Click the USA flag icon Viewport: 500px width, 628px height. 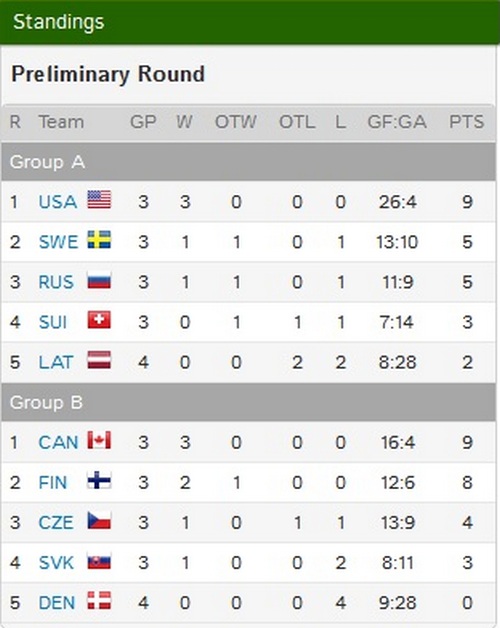click(x=99, y=199)
